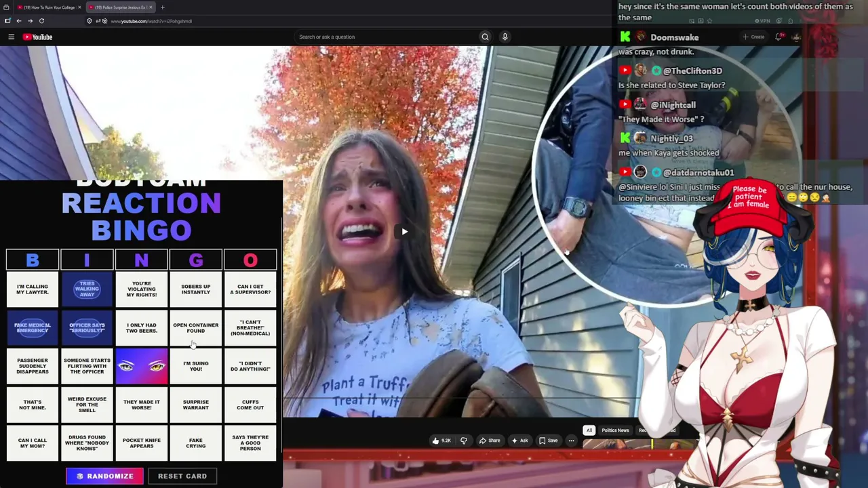
Task: Mark 'I ONLY HAD TWO BEERS.' square
Action: [x=141, y=328]
